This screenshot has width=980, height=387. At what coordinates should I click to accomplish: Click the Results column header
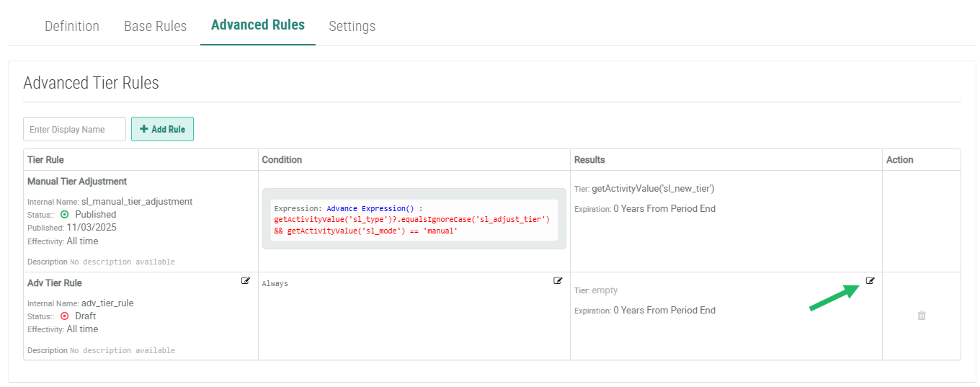click(589, 160)
